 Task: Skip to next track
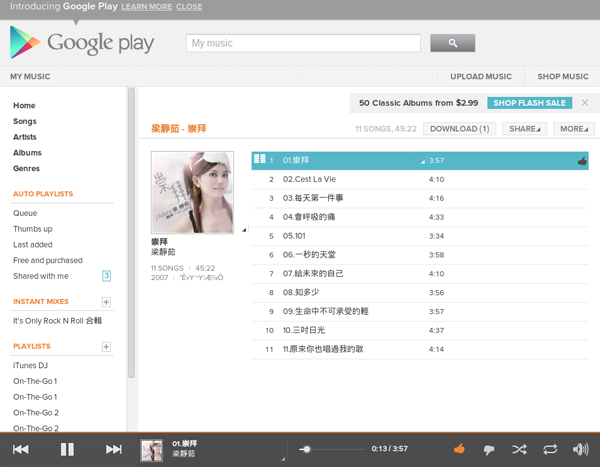(114, 449)
